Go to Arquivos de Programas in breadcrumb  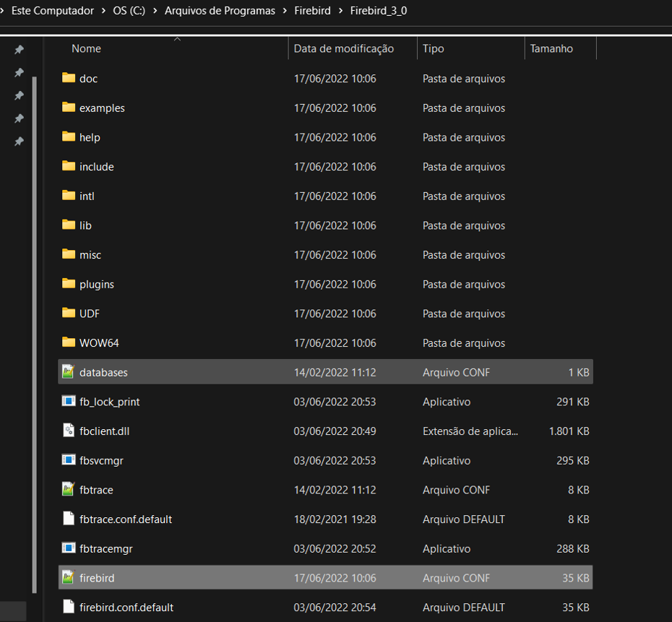coord(220,11)
